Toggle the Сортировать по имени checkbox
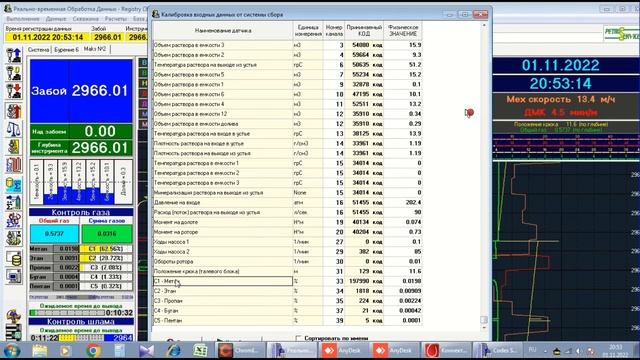 (298, 338)
